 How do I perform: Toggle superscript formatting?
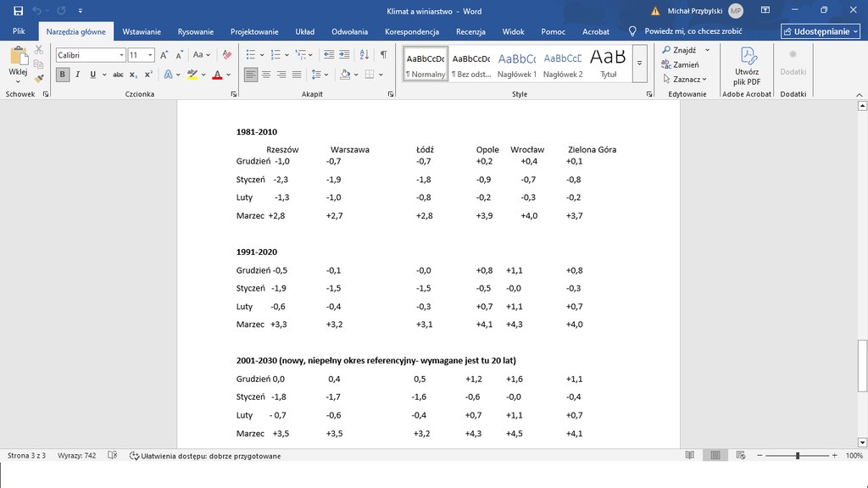coord(148,75)
